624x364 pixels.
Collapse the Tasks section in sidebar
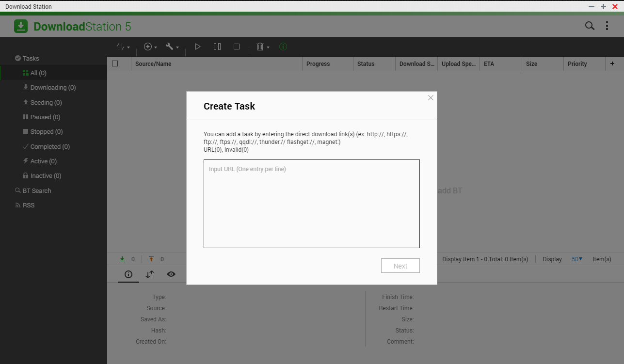click(x=53, y=58)
